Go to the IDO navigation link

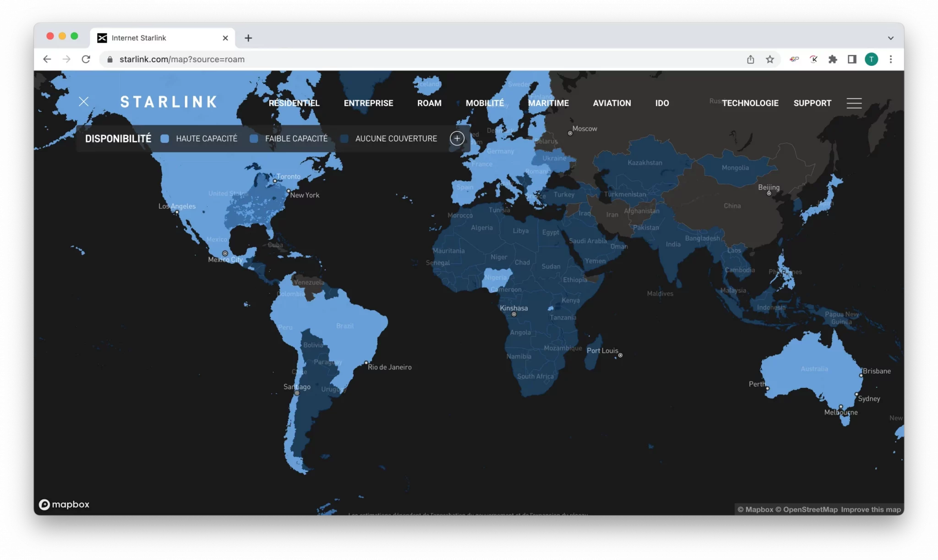[662, 103]
